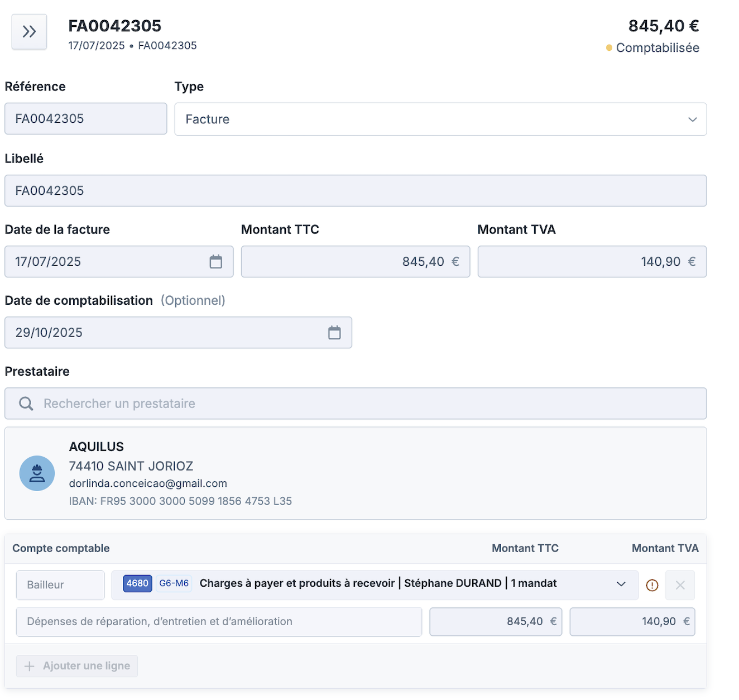Open calendar for Date de la facture
The width and height of the screenshot is (739, 700).
coord(215,262)
